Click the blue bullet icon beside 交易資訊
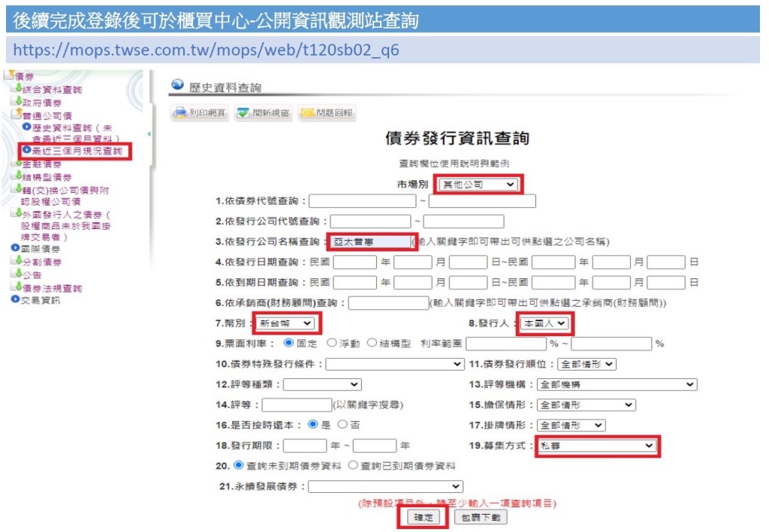This screenshot has height=532, width=769. click(15, 300)
